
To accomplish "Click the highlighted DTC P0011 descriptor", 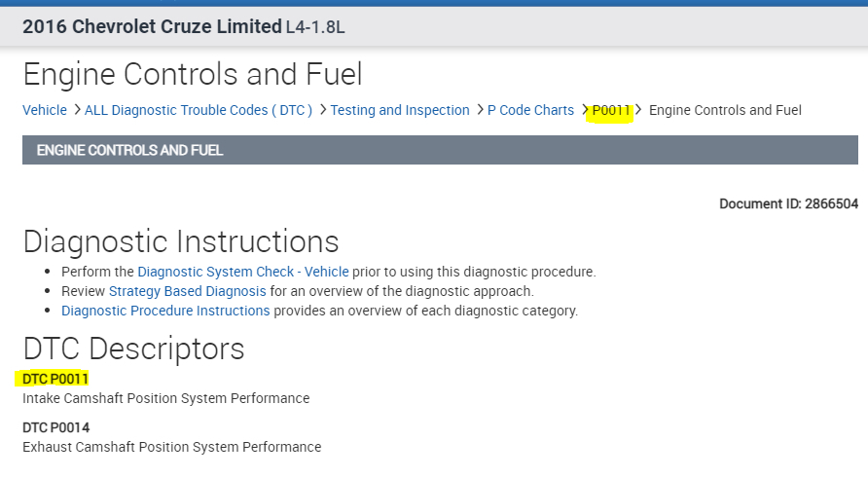I will pos(55,378).
